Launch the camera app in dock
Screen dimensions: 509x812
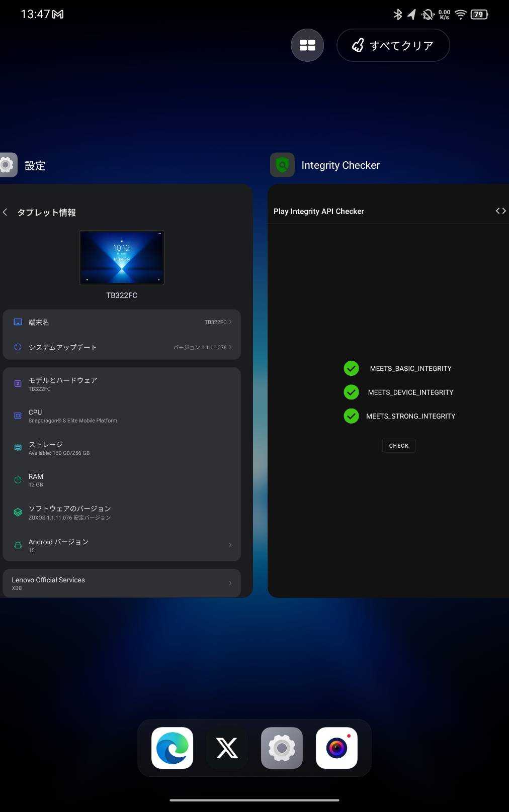click(336, 748)
